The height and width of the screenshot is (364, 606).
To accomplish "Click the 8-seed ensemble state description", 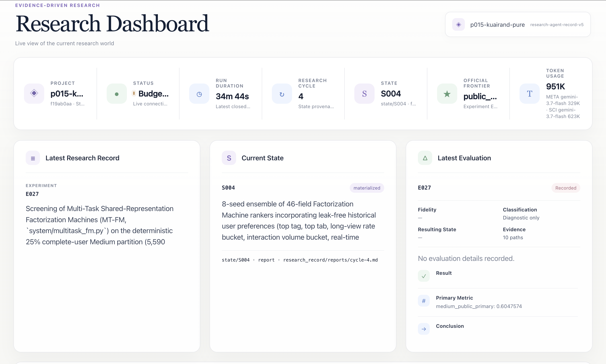I will [x=299, y=221].
